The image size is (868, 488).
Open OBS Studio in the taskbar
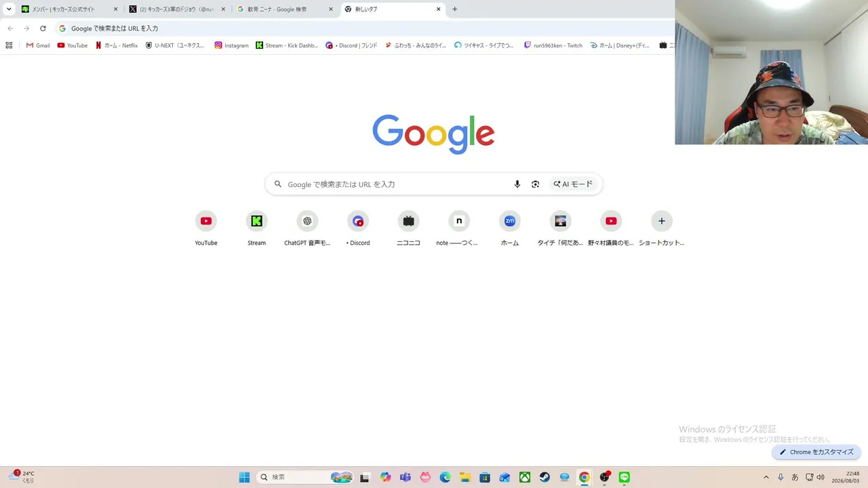point(604,477)
